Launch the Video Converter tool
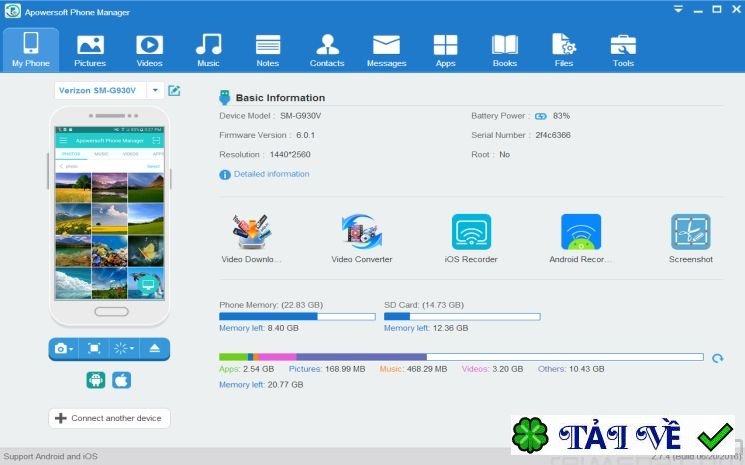The width and height of the screenshot is (745, 465). [362, 238]
